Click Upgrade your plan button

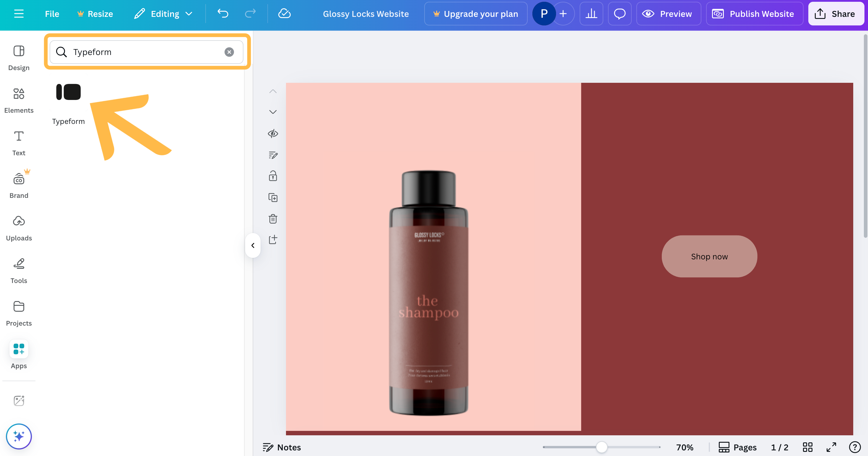pos(476,14)
